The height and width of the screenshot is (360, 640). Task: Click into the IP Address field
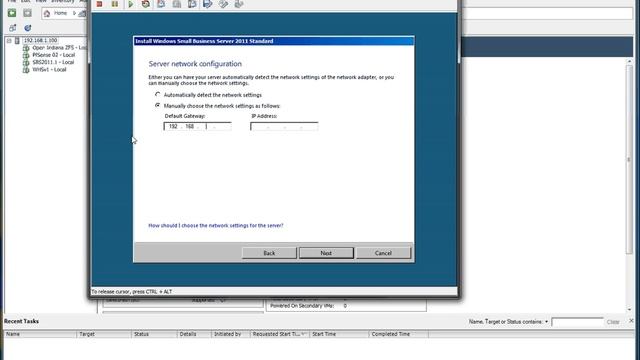284,127
